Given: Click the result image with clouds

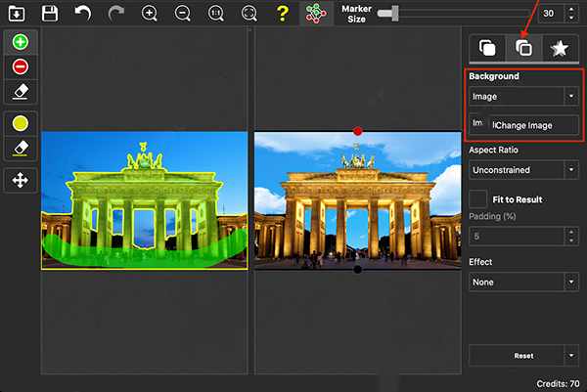Looking at the screenshot, I should (357, 200).
